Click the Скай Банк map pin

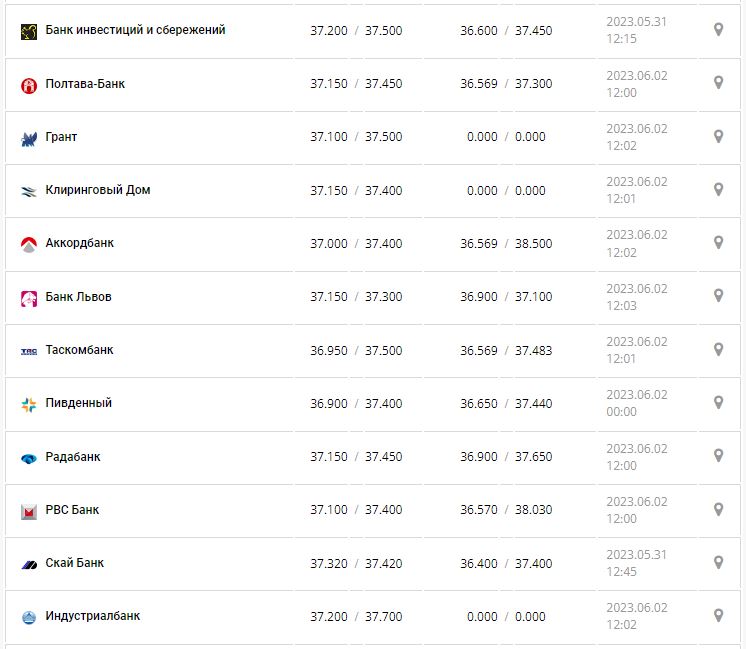tap(718, 562)
